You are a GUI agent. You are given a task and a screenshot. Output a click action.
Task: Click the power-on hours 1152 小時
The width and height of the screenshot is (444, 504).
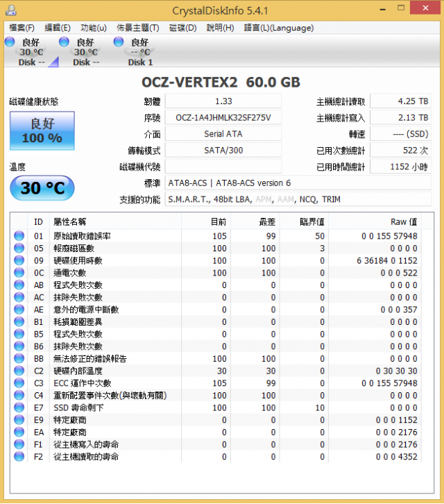coord(400,167)
